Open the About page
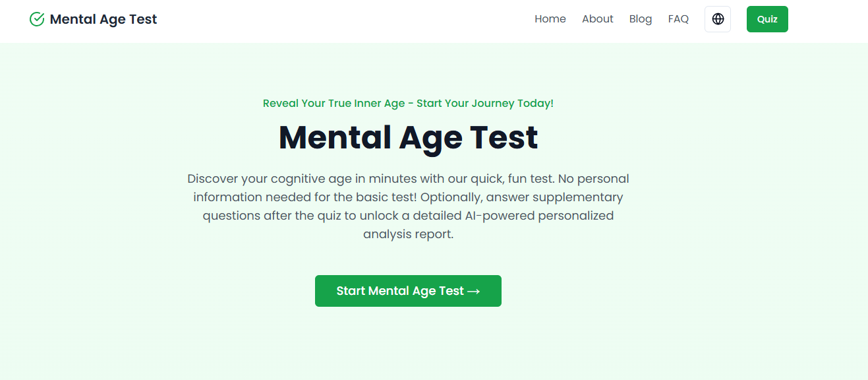The image size is (868, 380). click(598, 19)
